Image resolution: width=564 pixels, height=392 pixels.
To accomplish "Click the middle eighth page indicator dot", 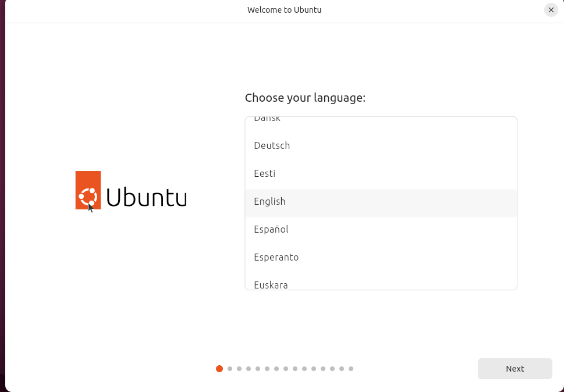I will pyautogui.click(x=286, y=369).
